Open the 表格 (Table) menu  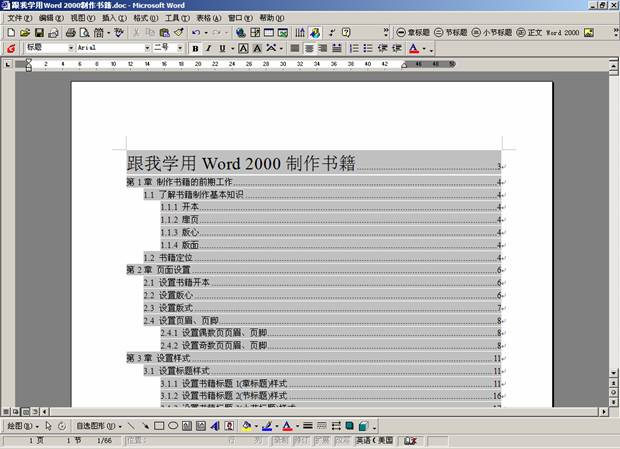pyautogui.click(x=207, y=18)
